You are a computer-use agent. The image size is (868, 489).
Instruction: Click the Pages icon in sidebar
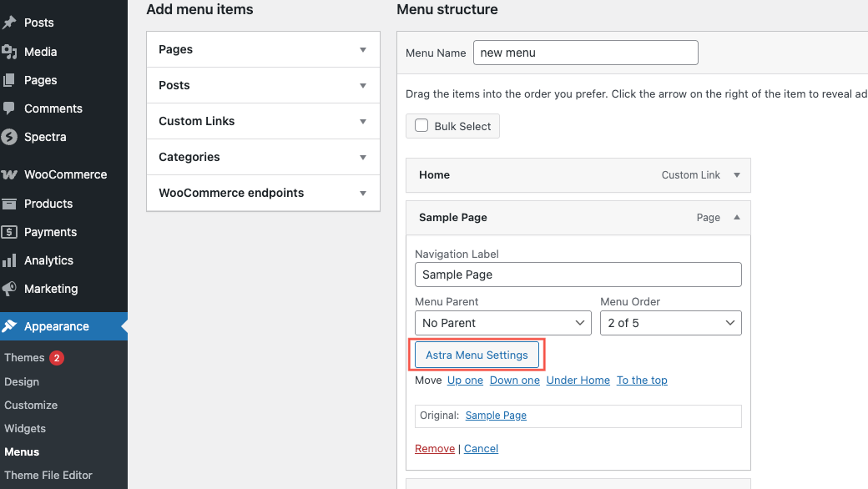[x=9, y=80]
